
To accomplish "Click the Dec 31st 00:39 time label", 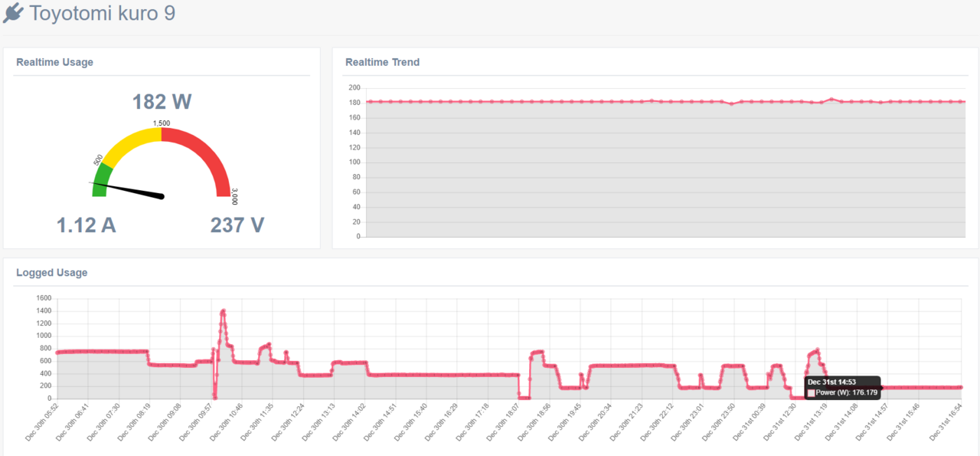I will click(748, 422).
